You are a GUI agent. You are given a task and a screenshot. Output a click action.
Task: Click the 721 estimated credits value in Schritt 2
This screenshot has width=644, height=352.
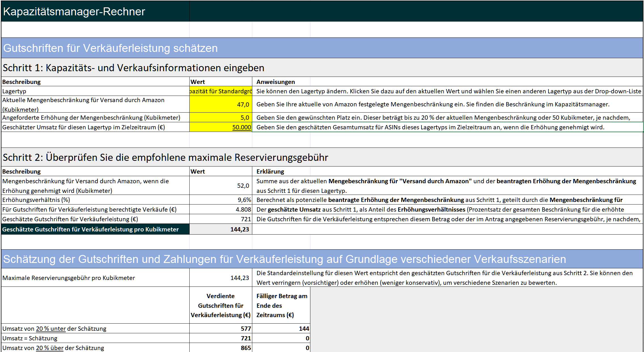221,219
